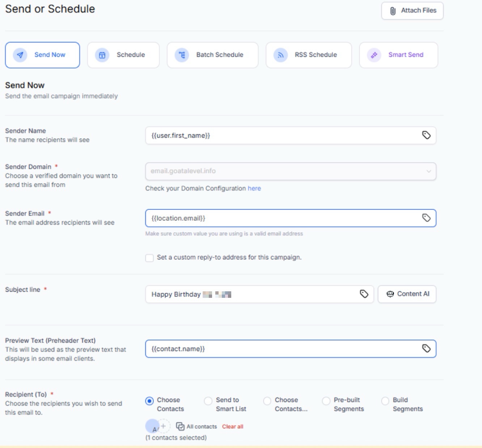Click Clear all to remove contacts
This screenshot has height=448, width=482.
(232, 427)
